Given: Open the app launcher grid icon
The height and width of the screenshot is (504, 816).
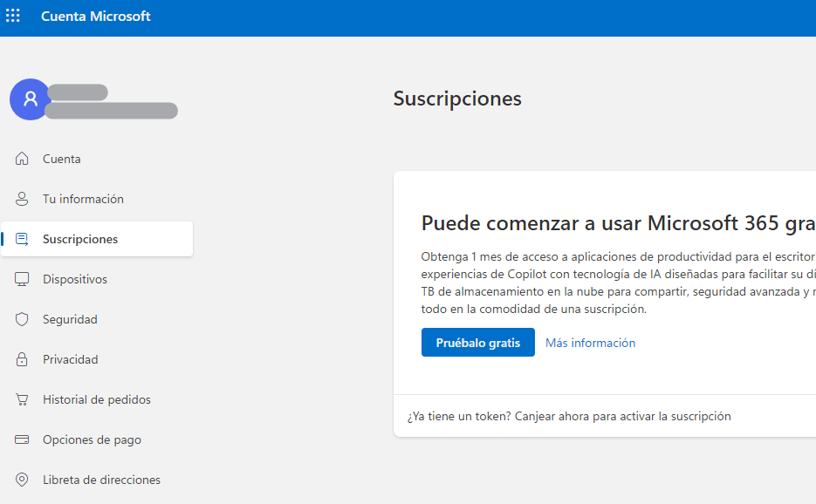Looking at the screenshot, I should pos(13,16).
